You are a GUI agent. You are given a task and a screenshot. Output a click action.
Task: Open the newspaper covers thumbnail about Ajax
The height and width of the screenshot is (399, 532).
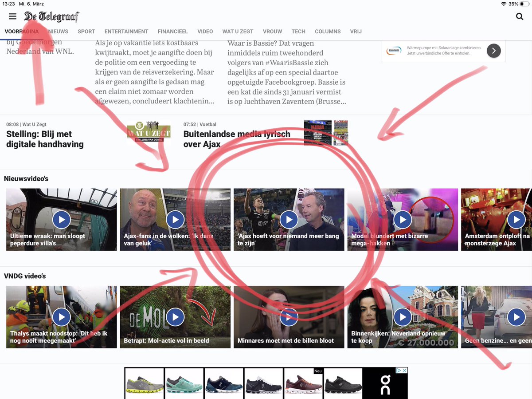[326, 133]
